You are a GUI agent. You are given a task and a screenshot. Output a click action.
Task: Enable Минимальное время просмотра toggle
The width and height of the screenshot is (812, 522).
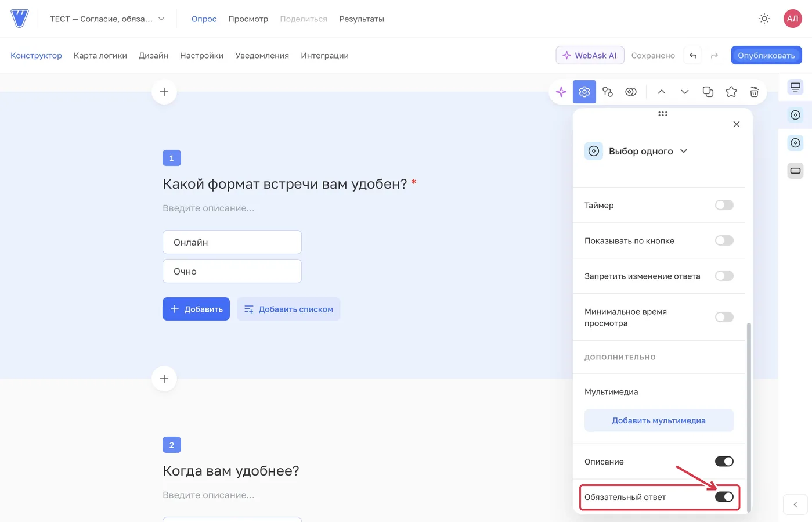[724, 317]
